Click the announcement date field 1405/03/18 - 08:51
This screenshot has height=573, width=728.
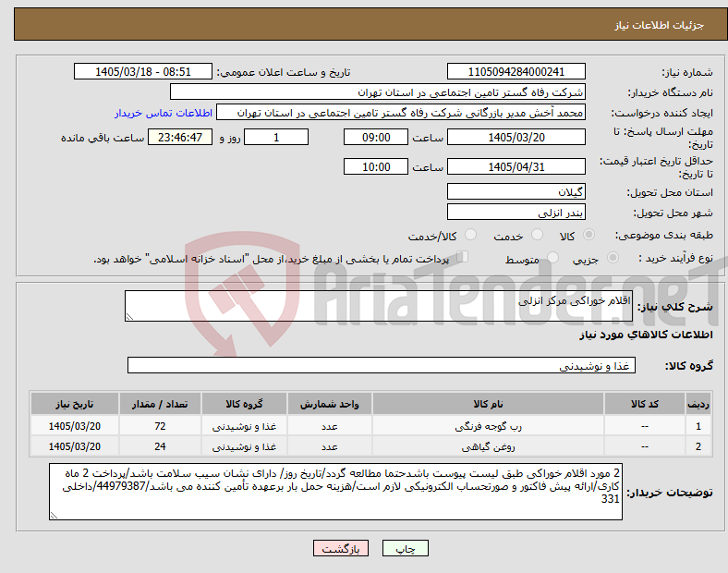[143, 71]
